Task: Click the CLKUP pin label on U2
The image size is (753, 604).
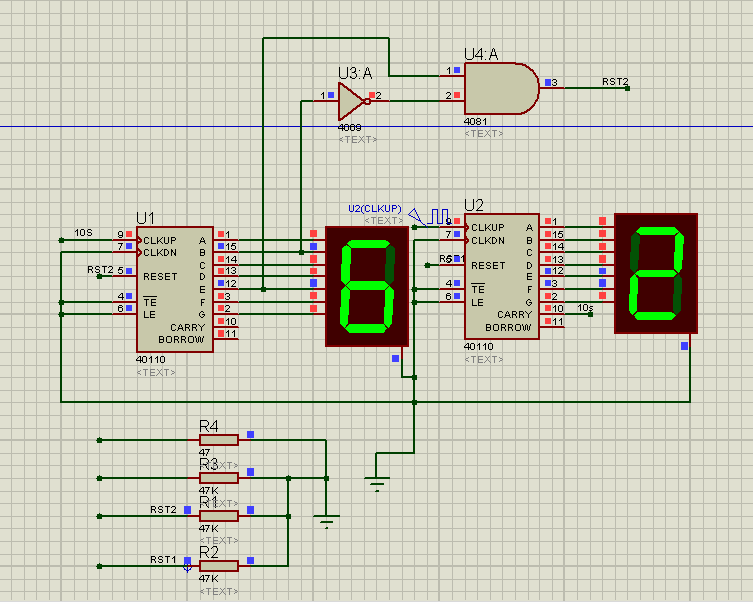Action: click(488, 228)
